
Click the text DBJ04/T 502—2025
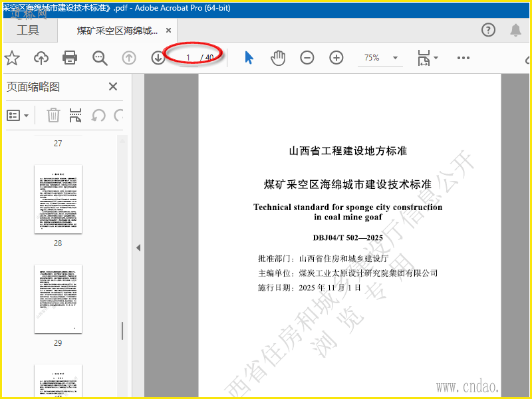click(348, 237)
